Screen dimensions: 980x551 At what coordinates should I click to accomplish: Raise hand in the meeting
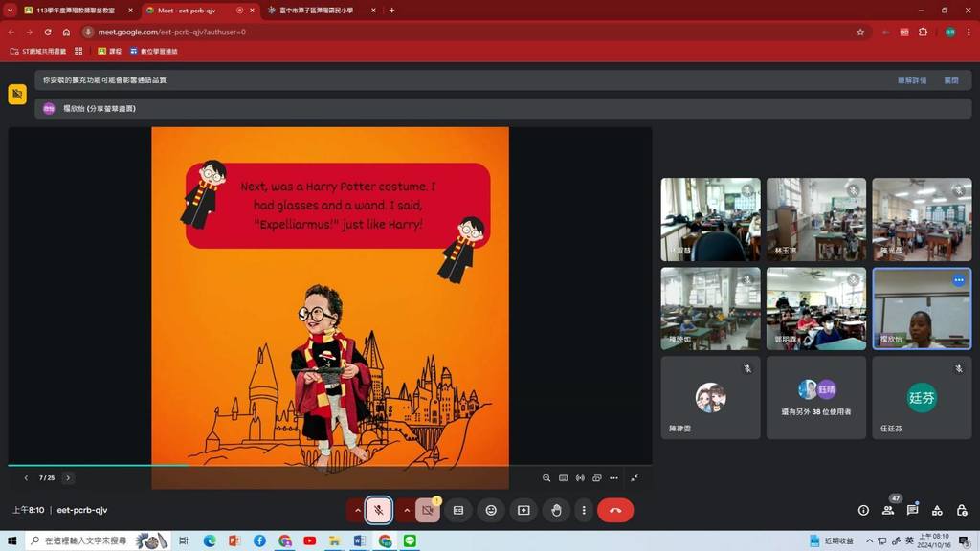click(556, 510)
